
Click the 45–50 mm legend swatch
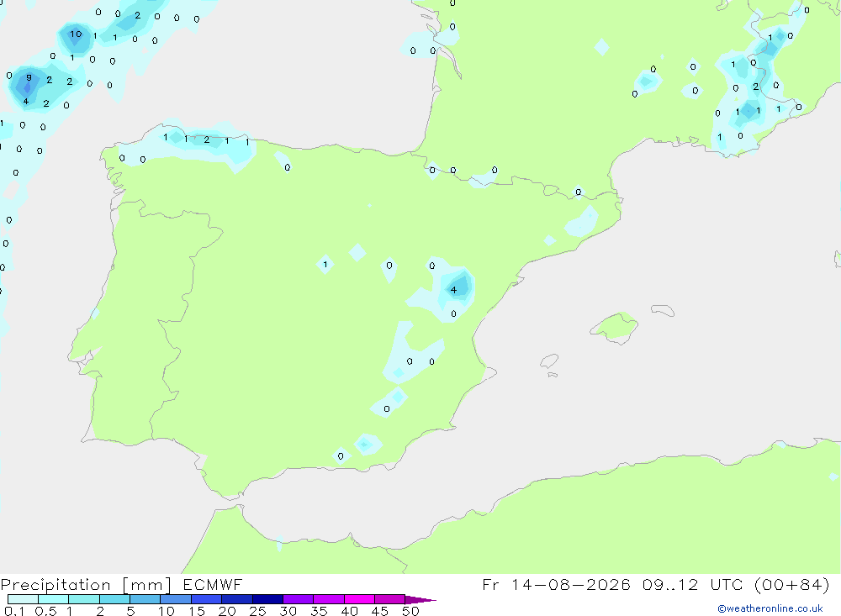389,599
